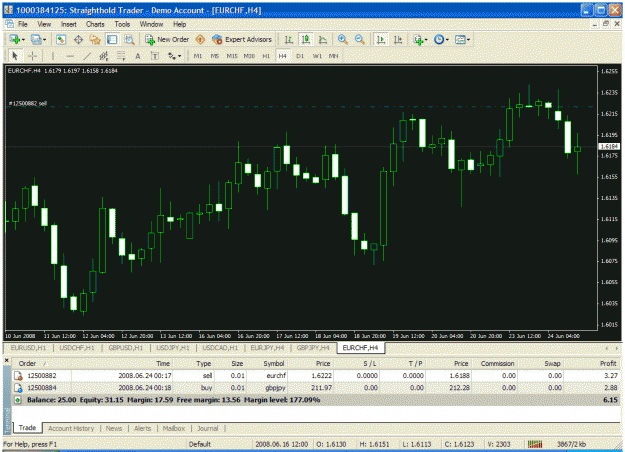Select the text tool A
Screen dimensions: 625x452
coord(138,56)
